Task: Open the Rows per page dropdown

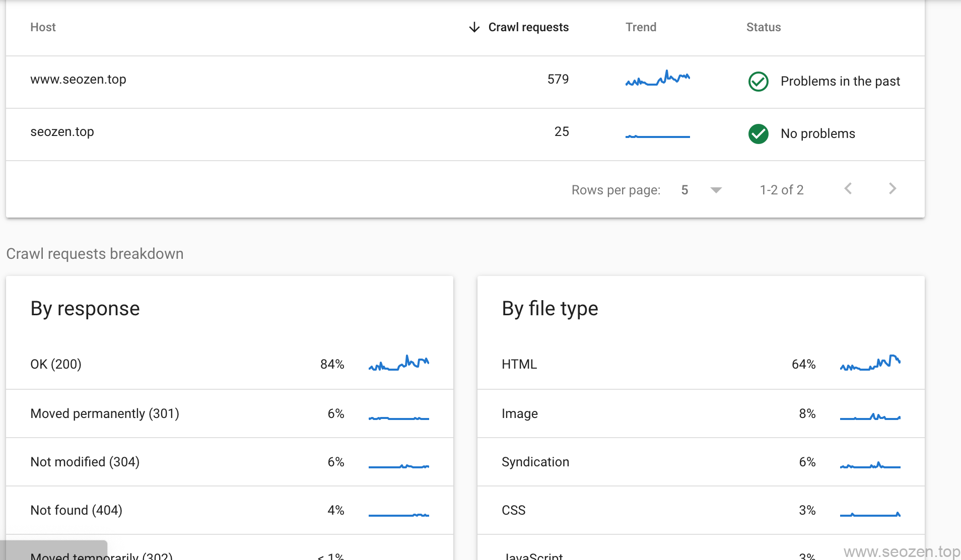Action: (x=715, y=190)
